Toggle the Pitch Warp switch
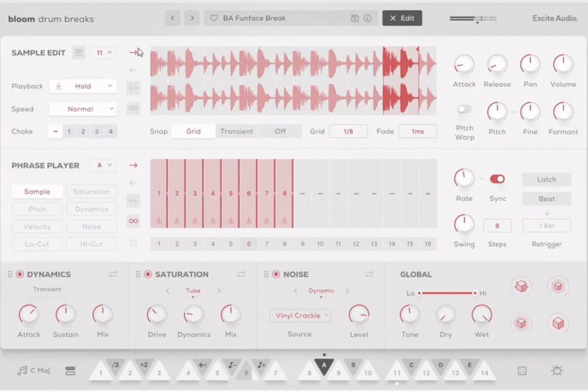 point(464,109)
